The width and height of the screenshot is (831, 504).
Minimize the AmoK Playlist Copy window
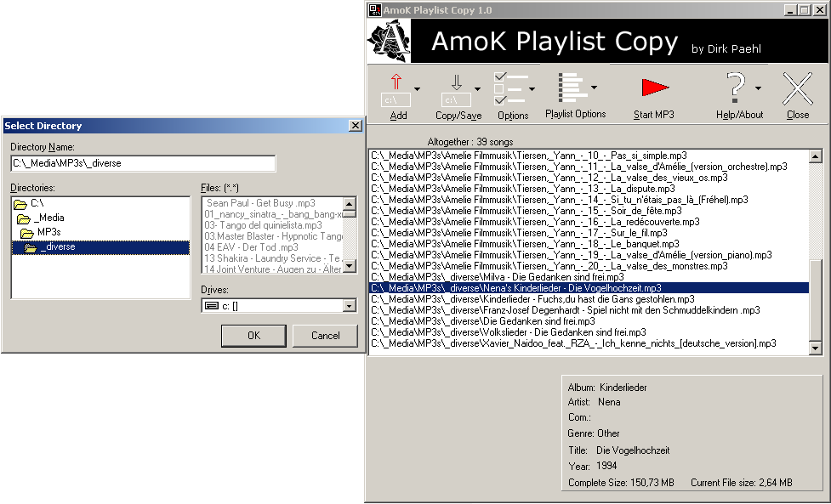[791, 10]
